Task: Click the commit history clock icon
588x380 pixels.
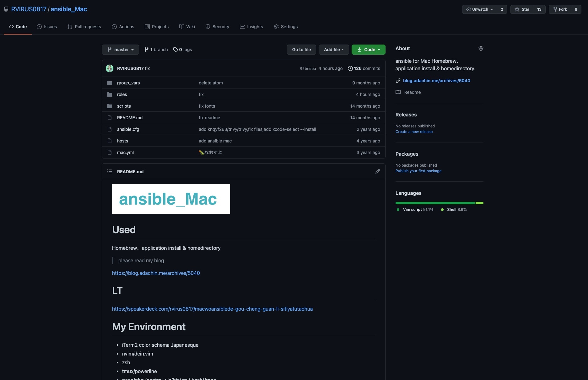Action: coord(350,68)
